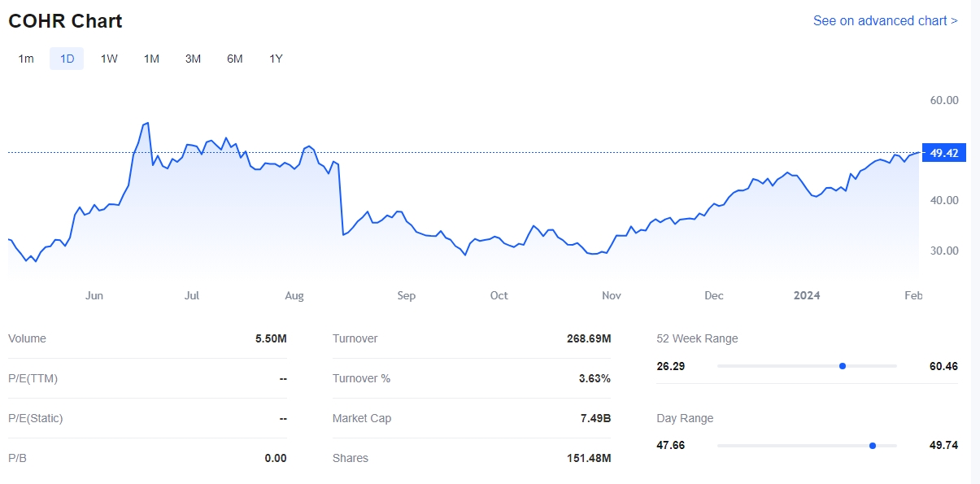The width and height of the screenshot is (980, 484).
Task: Switch chart to 1M interval
Action: coord(151,59)
